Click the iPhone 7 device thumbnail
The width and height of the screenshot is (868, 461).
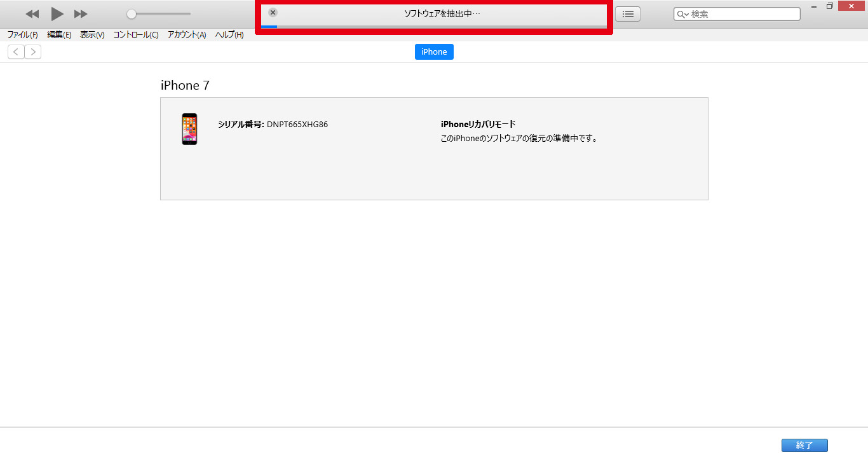pyautogui.click(x=189, y=129)
